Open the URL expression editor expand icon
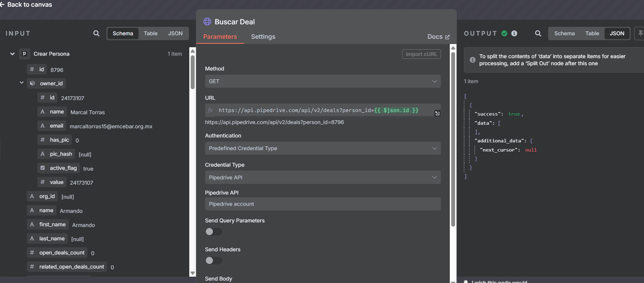 (437, 113)
